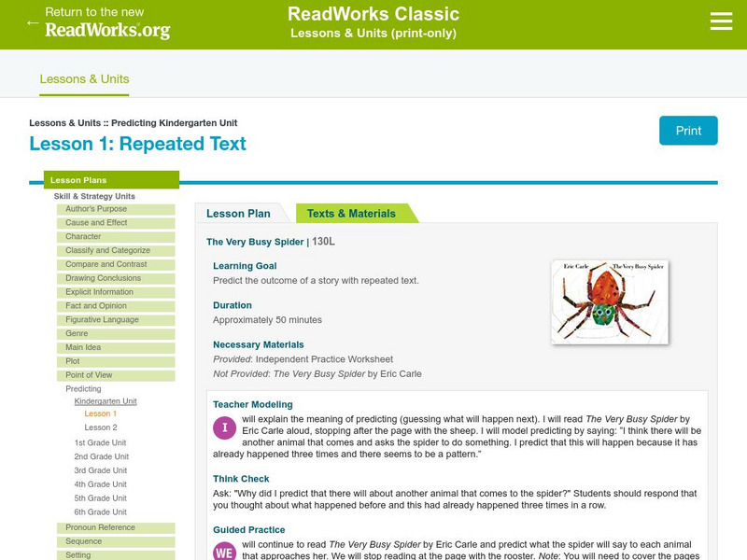Open the Pronoun Reference unit
Screen dimensions: 747x560
(x=116, y=527)
